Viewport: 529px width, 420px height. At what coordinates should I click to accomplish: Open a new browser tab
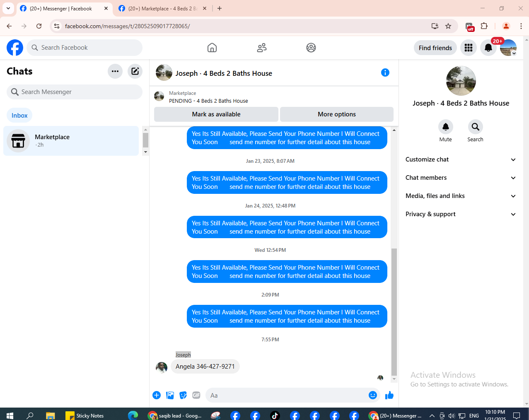pyautogui.click(x=220, y=8)
